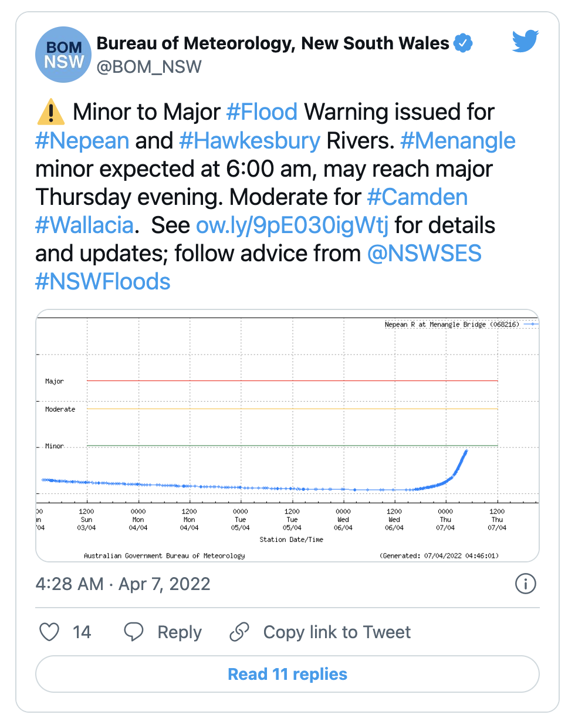
Task: Open the @NSWSES mention
Action: click(x=424, y=254)
